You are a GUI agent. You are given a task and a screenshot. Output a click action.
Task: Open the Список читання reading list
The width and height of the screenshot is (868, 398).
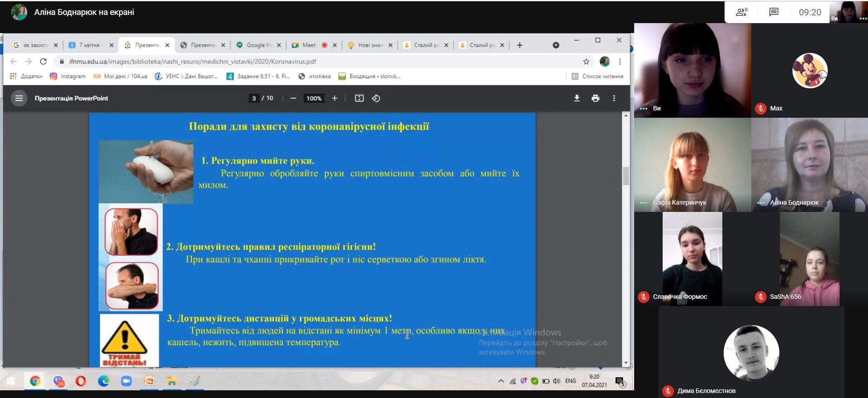click(598, 77)
